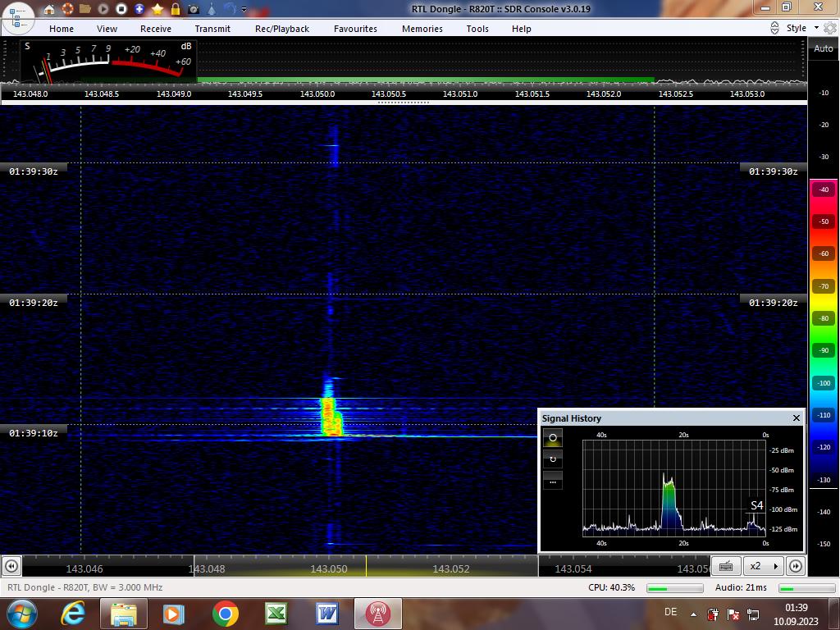Open the three-dots options in Signal History
Viewport: 840px width, 630px height.
point(552,481)
